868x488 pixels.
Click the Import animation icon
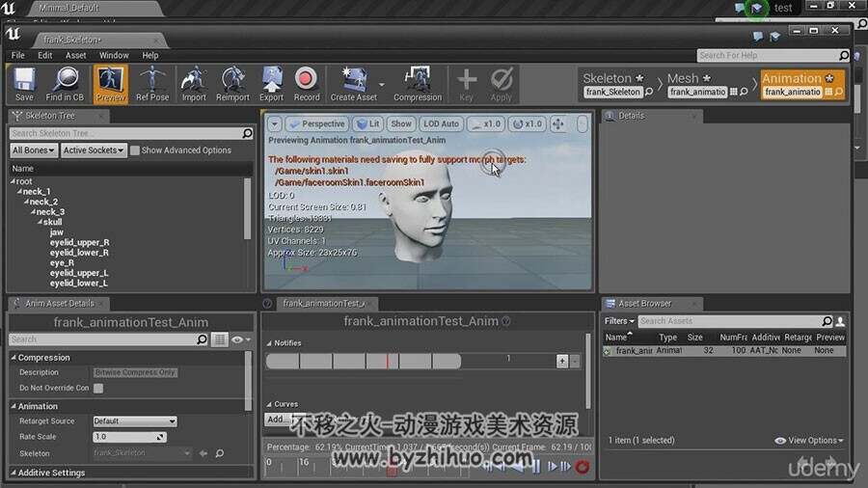pyautogui.click(x=194, y=84)
